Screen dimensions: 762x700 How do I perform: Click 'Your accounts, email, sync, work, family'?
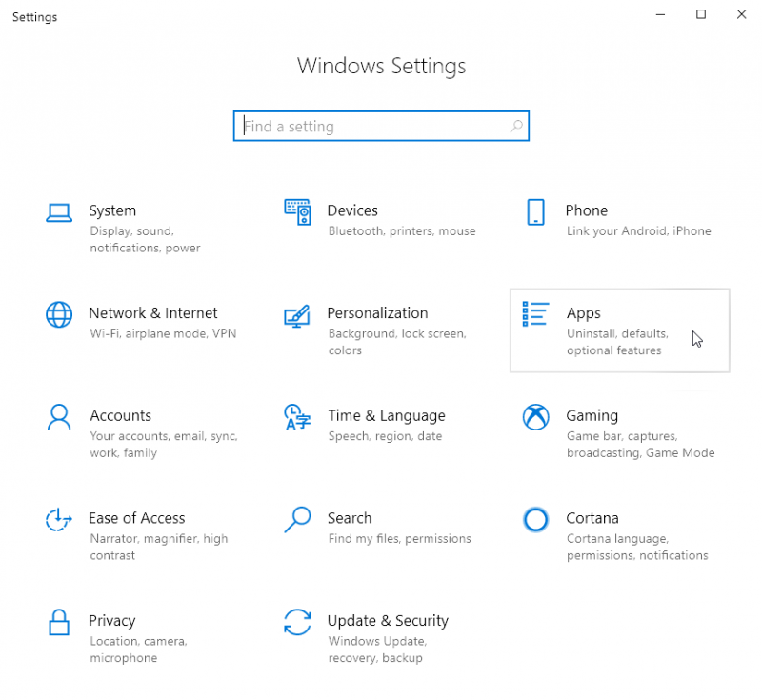point(164,445)
